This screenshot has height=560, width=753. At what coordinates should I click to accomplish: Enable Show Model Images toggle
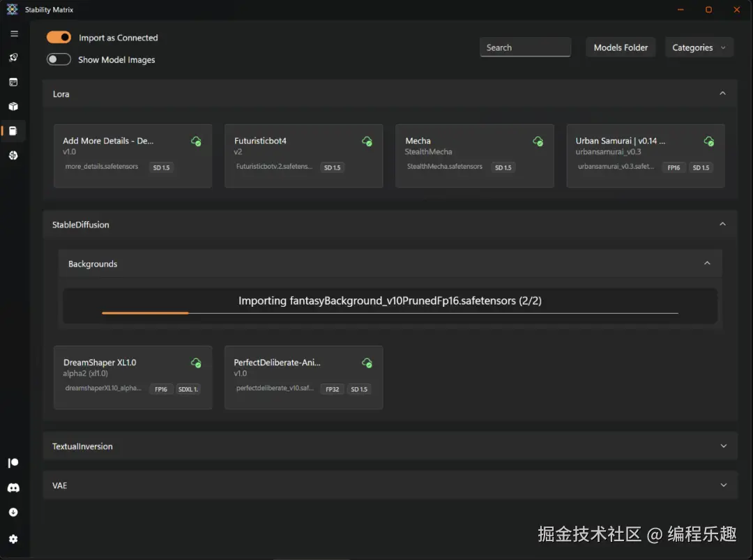[59, 59]
